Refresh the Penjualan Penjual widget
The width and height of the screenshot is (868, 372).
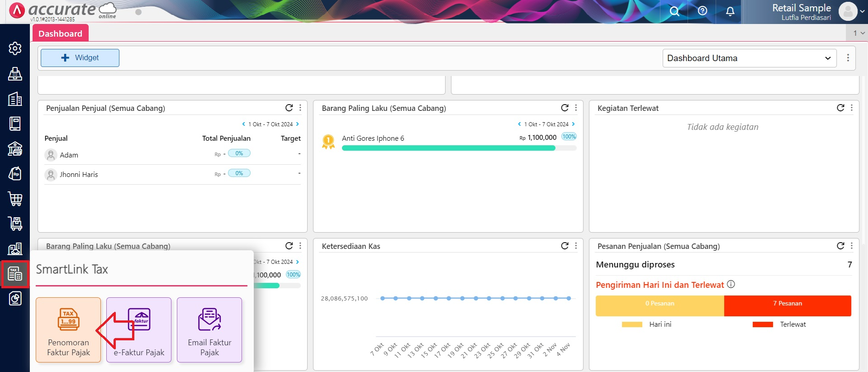coord(289,108)
